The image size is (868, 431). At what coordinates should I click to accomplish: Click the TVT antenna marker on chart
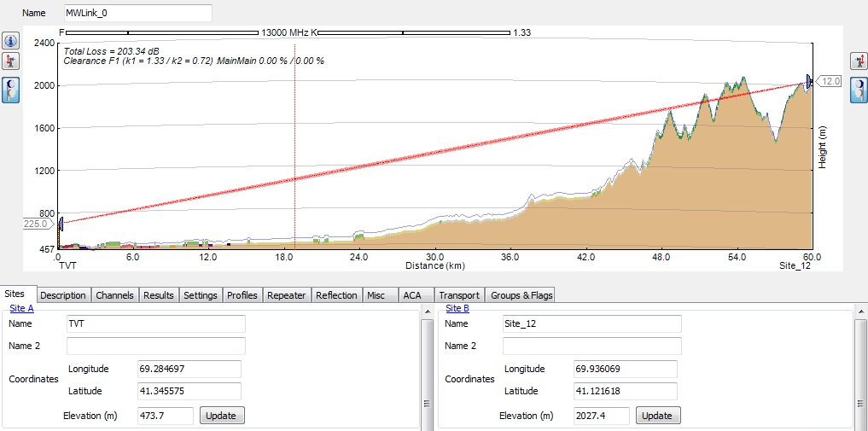tap(60, 224)
